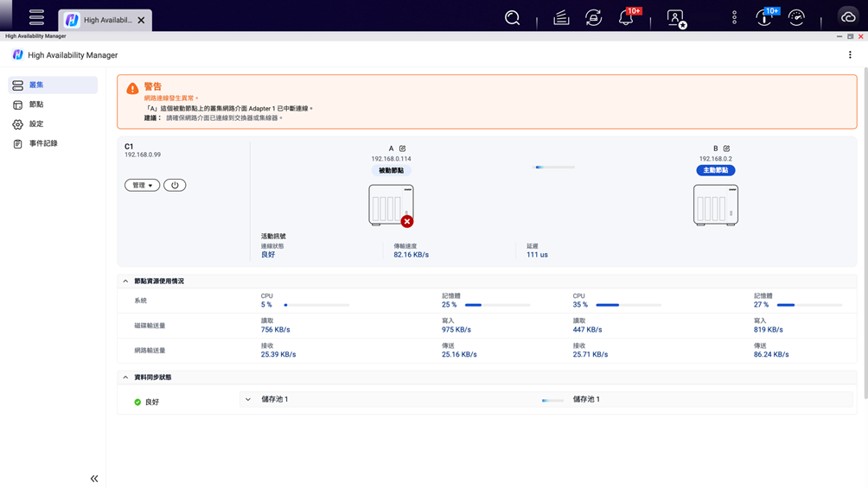Click the C1 cluster name
The image size is (868, 488).
[129, 147]
